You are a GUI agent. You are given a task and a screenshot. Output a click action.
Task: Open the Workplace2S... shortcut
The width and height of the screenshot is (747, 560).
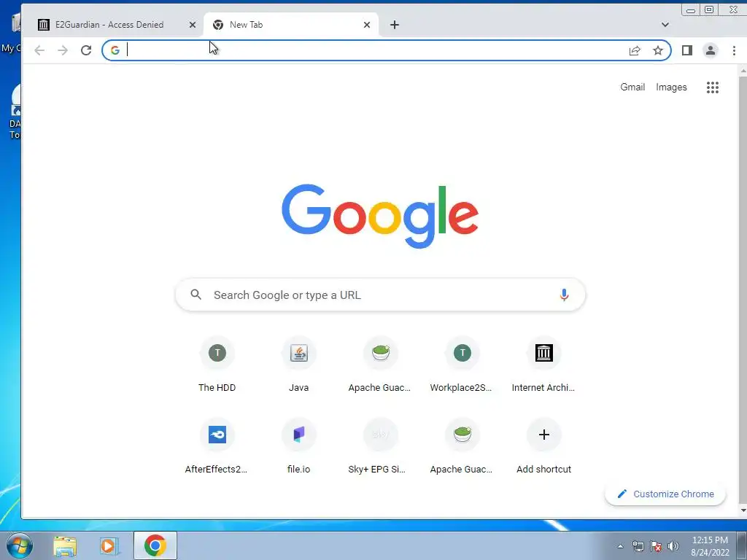click(x=462, y=366)
